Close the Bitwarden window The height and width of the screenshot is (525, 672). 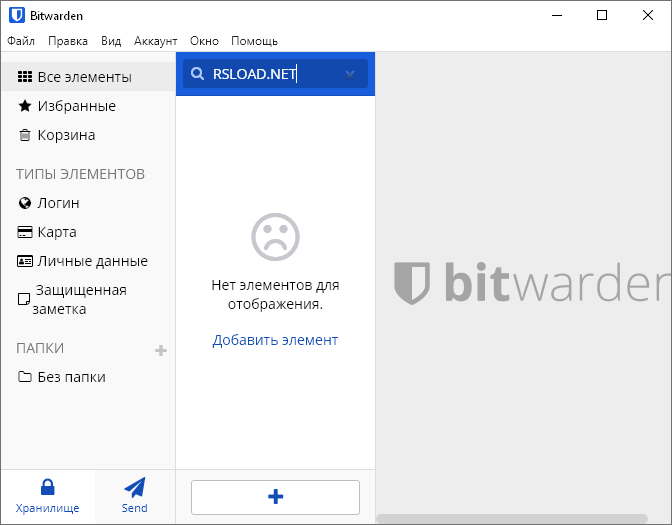(648, 15)
